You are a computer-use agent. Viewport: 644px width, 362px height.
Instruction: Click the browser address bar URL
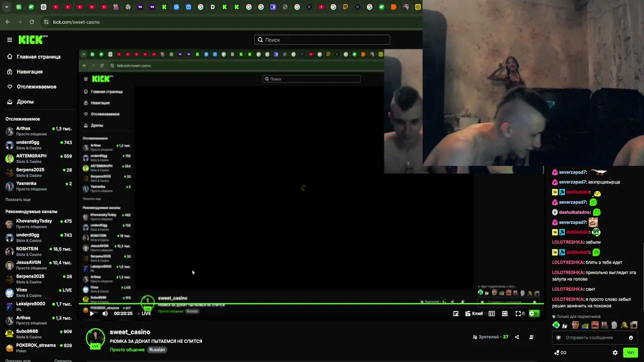click(76, 22)
